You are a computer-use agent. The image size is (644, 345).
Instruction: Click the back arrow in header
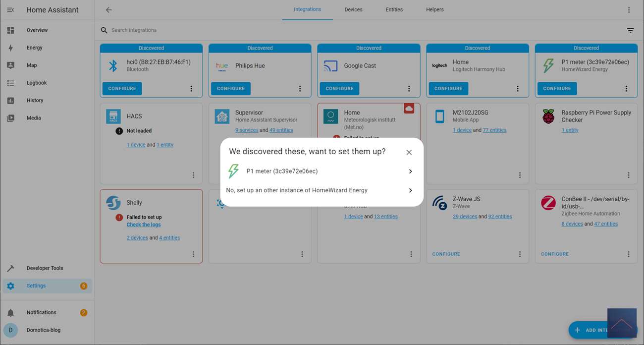tap(108, 10)
